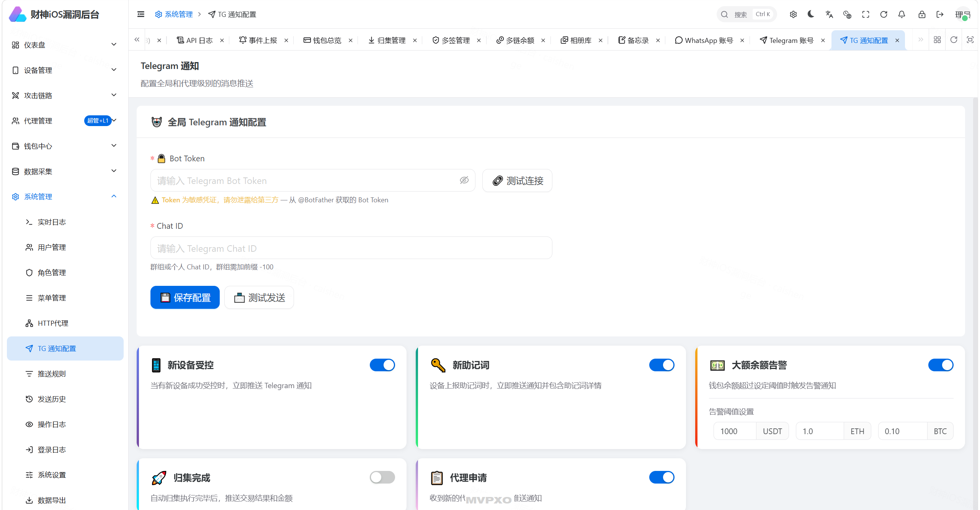Click 系统管理 breadcrumb link

174,14
